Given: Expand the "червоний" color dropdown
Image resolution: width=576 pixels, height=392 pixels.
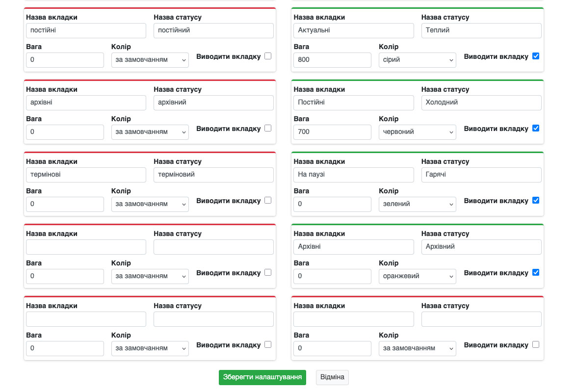Looking at the screenshot, I should [x=417, y=132].
